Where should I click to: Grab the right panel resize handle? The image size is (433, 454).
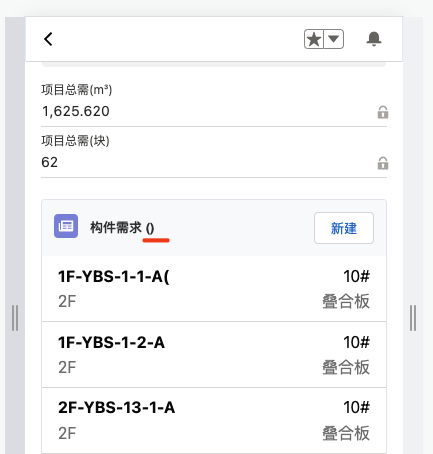(413, 318)
